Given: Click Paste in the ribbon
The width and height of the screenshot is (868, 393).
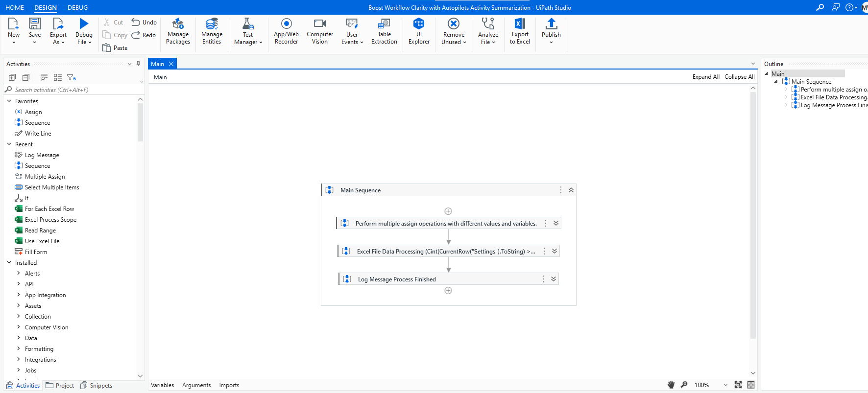Looking at the screenshot, I should (115, 48).
